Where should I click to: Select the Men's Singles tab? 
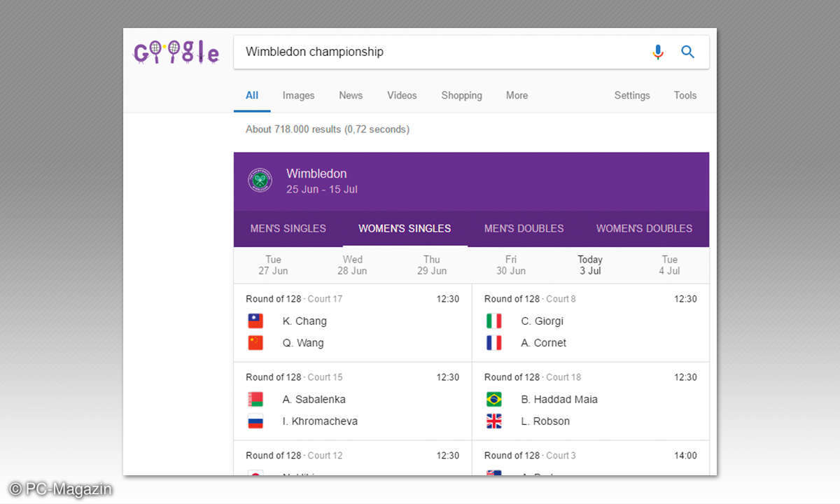tap(288, 228)
